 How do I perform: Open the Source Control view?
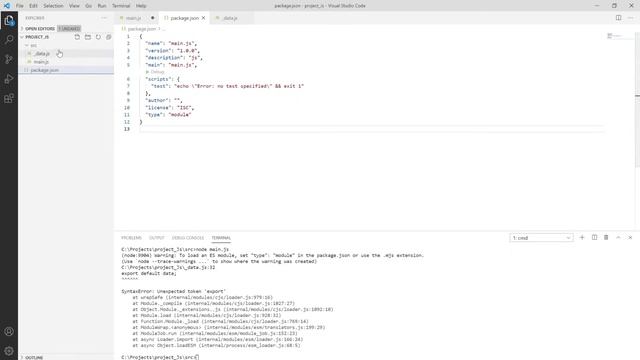point(9,59)
